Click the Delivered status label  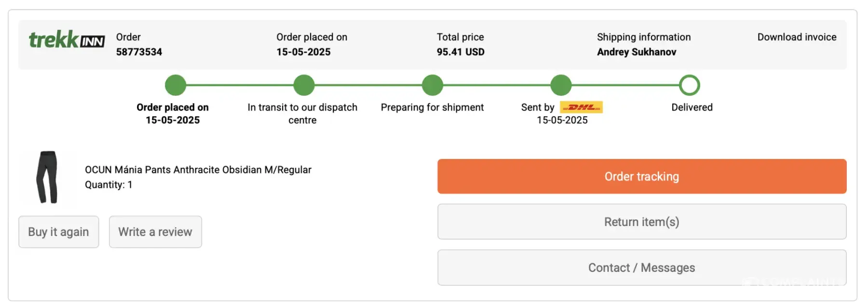click(x=692, y=107)
